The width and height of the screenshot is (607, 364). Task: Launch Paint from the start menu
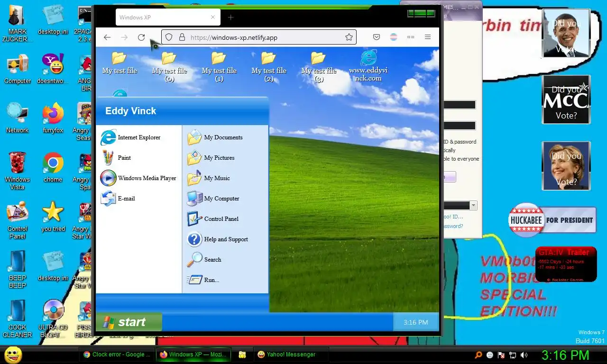click(x=116, y=158)
